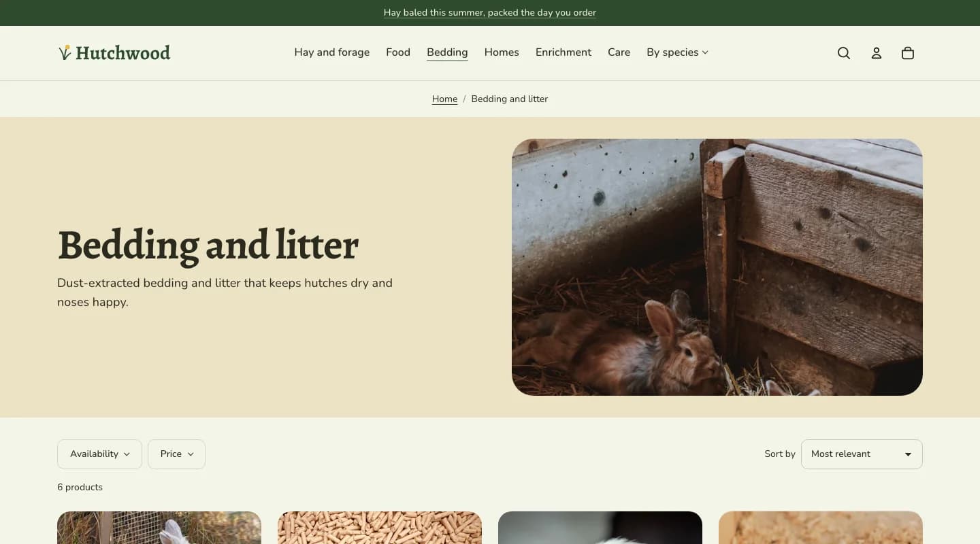Viewport: 980px width, 544px height.
Task: Open the Homes menu item
Action: (502, 52)
